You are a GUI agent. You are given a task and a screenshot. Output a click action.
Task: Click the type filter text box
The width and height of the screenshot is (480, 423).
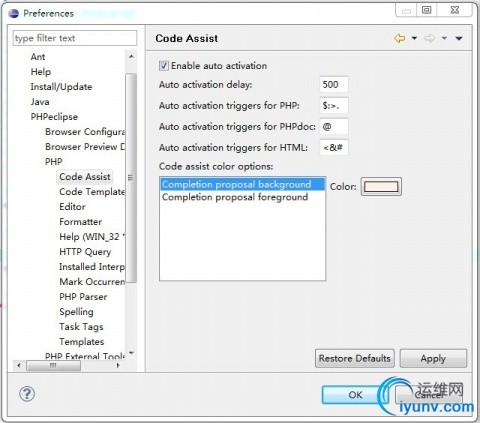(x=75, y=38)
